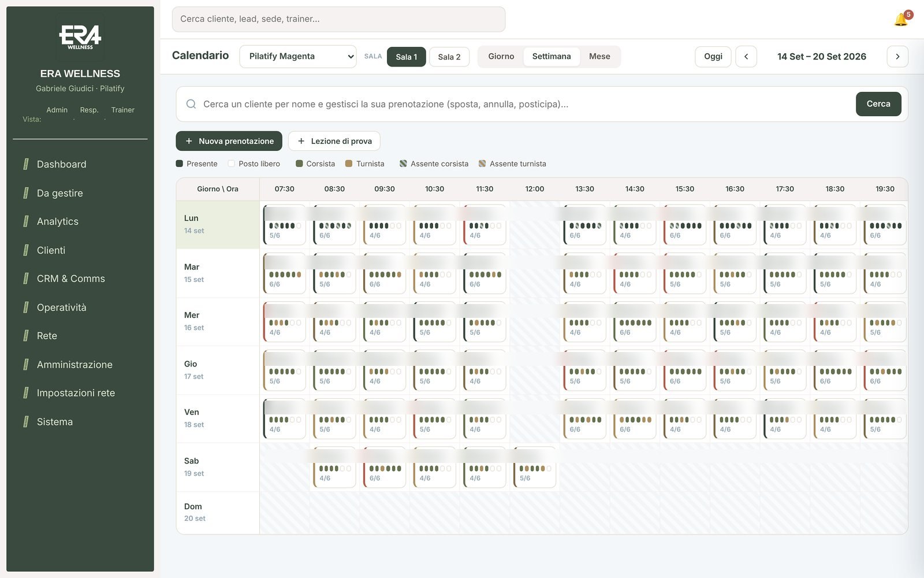Click the icon beside CRM & Comms

click(x=26, y=279)
